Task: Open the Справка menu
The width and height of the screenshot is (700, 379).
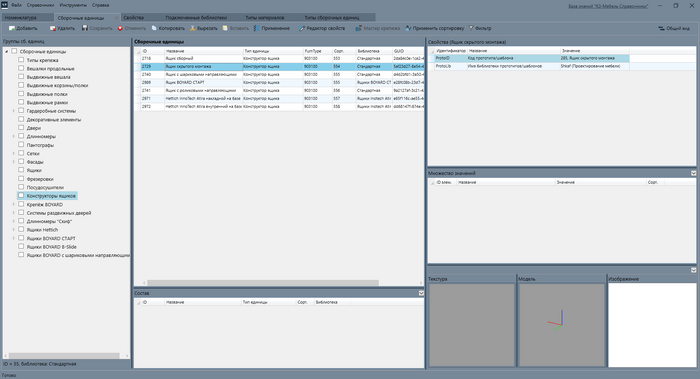Action: pos(100,5)
